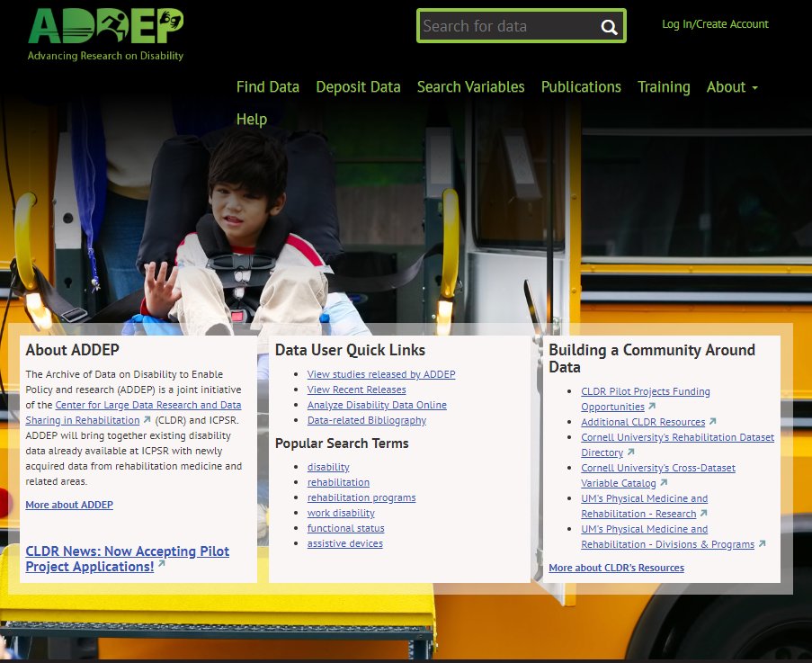Screen dimensions: 812x663
Task: Open Data-related Bibliography
Action: [x=367, y=420]
